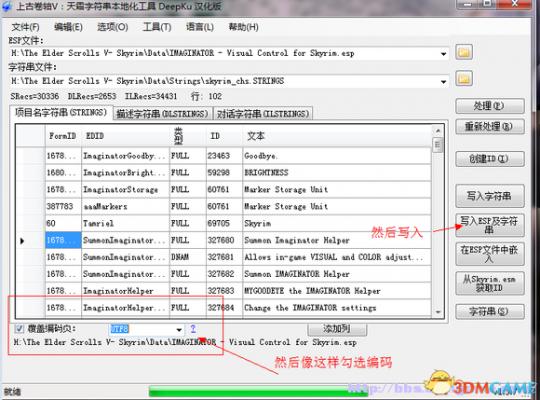Select the DNAM type cell

(188, 257)
